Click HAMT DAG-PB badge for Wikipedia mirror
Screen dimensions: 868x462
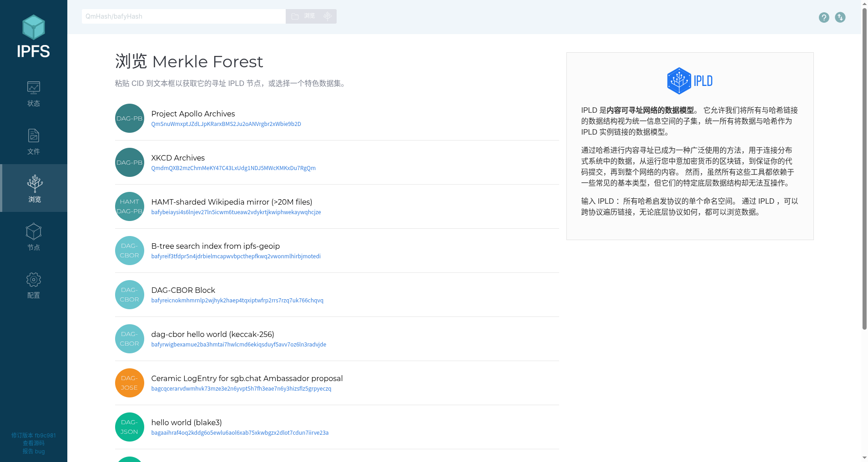[x=130, y=206]
